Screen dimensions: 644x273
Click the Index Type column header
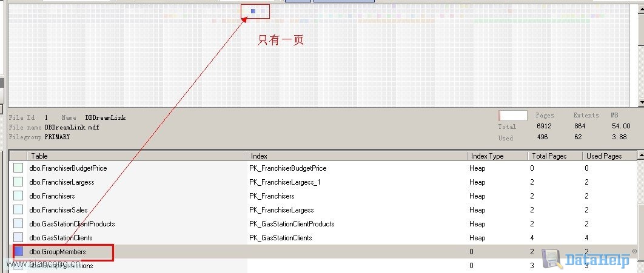coord(497,156)
